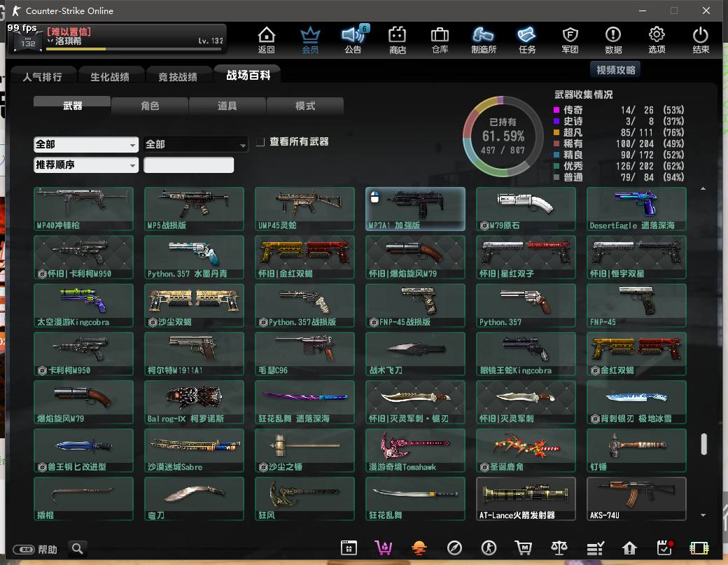Click the weapon list scrollbar thumb
This screenshot has width=728, height=565.
pos(704,445)
